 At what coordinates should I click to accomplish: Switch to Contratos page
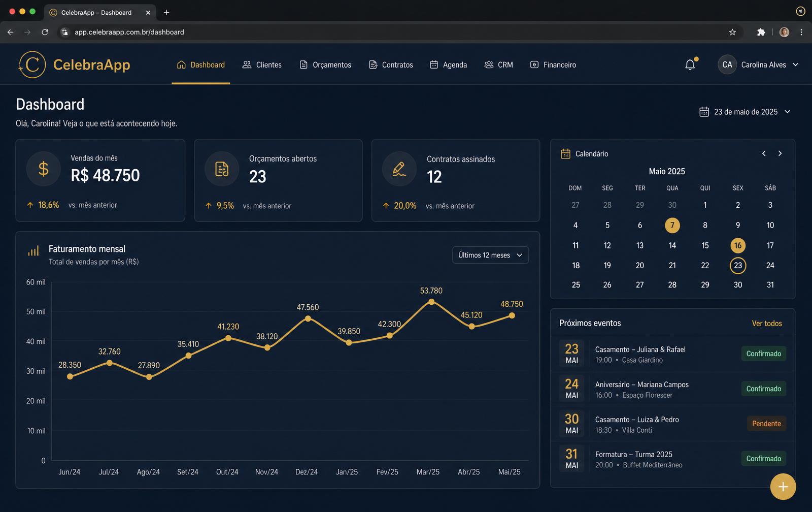[391, 65]
